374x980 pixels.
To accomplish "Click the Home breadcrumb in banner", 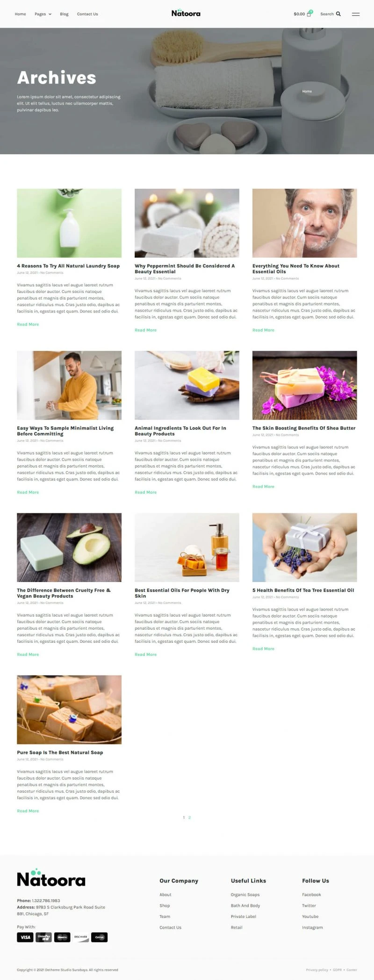I will 307,92.
